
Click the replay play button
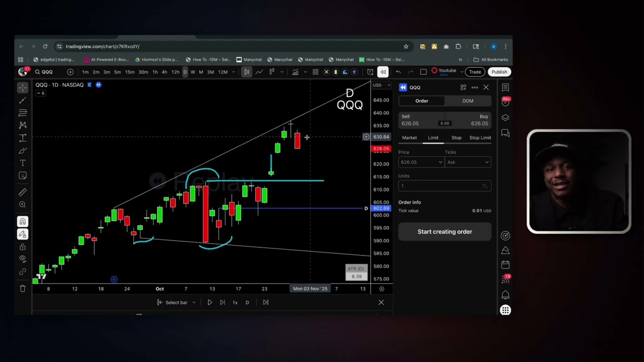(210, 302)
